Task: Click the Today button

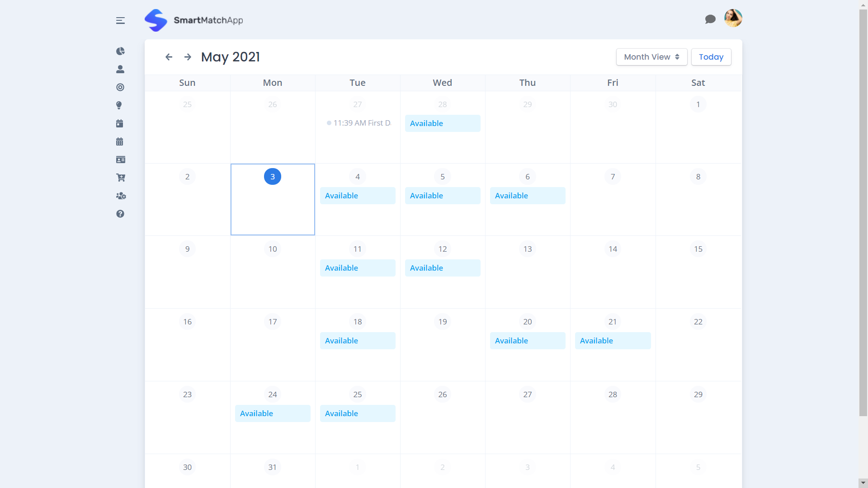Action: pyautogui.click(x=711, y=57)
